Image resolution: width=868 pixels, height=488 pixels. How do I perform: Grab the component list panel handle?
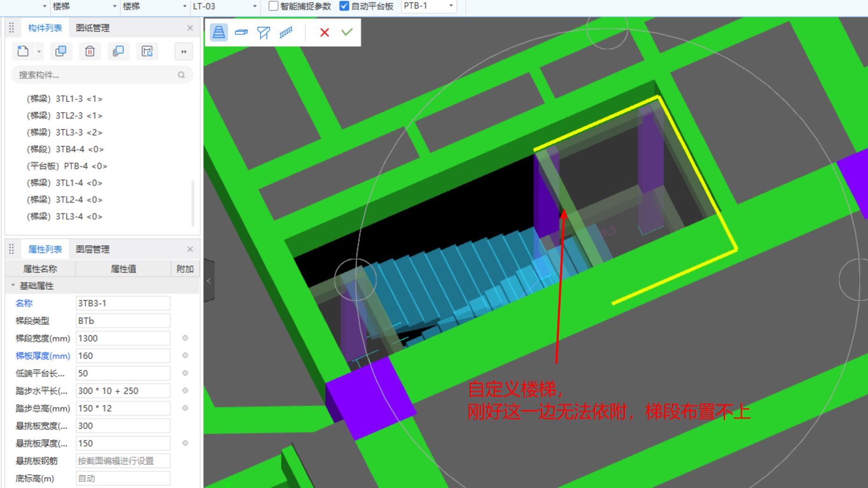point(12,28)
